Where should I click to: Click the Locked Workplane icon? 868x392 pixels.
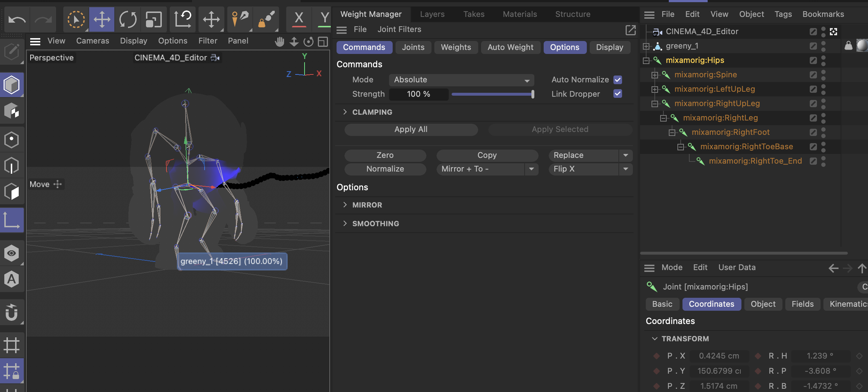12,371
